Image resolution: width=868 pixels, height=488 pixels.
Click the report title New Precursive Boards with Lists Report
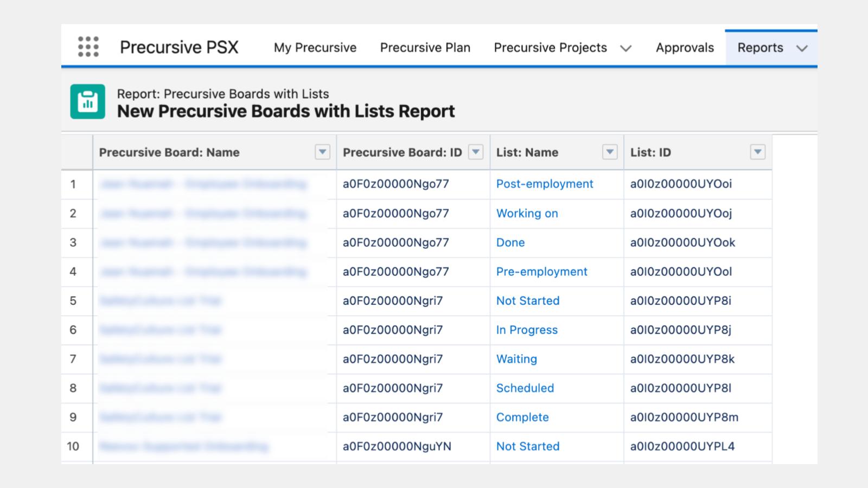pos(286,111)
